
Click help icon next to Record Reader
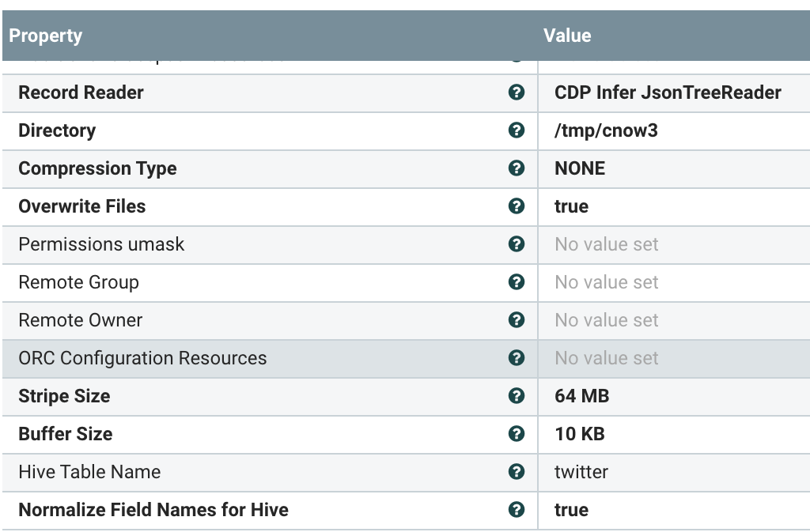pos(517,92)
